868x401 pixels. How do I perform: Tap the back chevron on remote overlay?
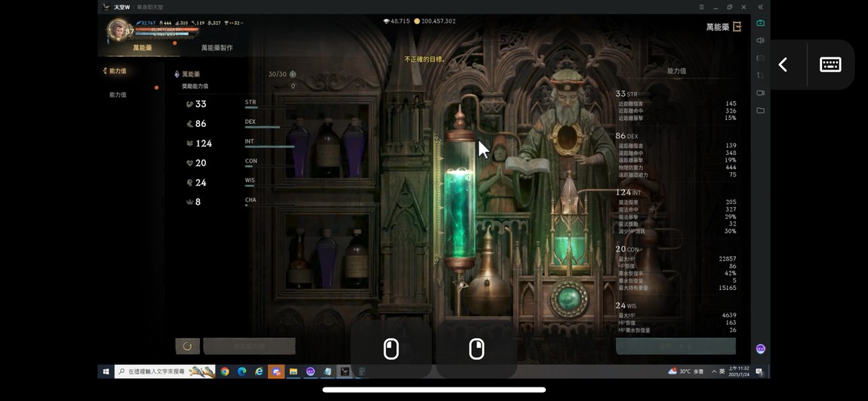(783, 65)
